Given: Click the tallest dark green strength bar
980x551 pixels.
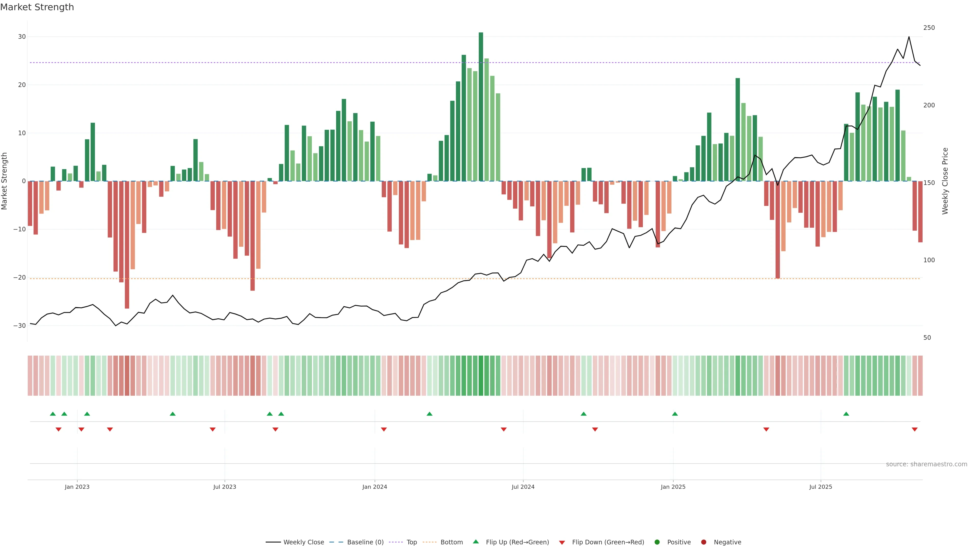Looking at the screenshot, I should tap(481, 106).
